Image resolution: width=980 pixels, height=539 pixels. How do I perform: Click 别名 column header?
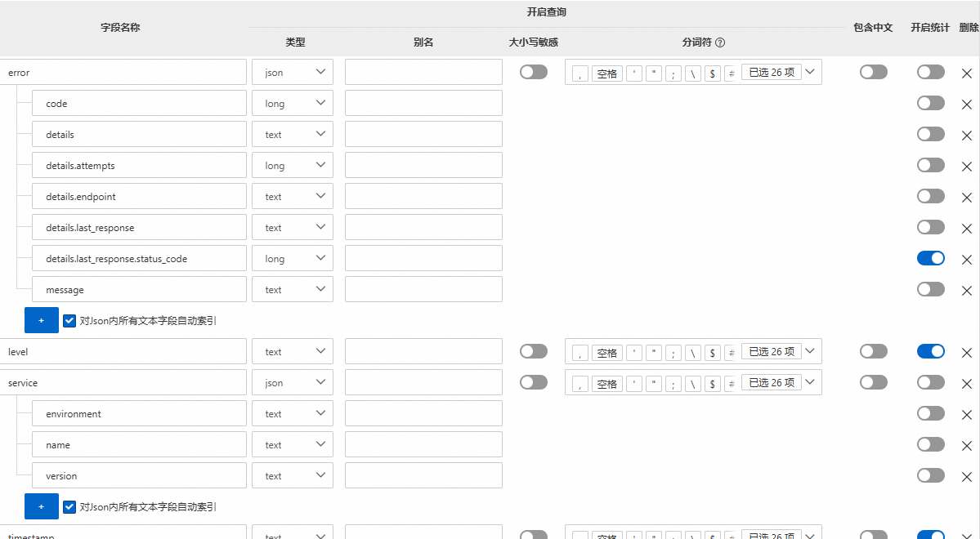[423, 42]
